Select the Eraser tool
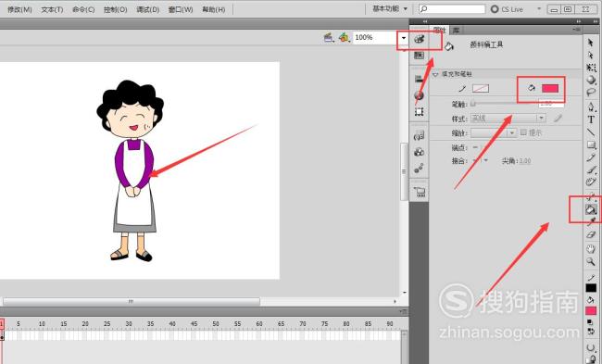Viewport: 602px width, 364px height. [591, 234]
